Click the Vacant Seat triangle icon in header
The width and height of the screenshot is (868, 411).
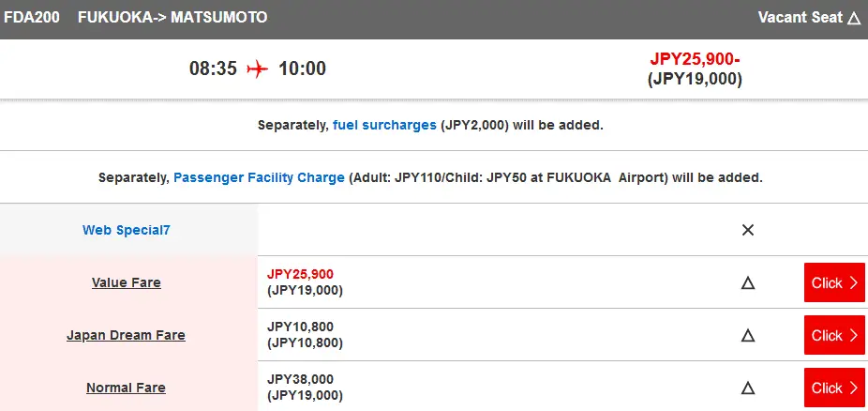click(x=853, y=18)
